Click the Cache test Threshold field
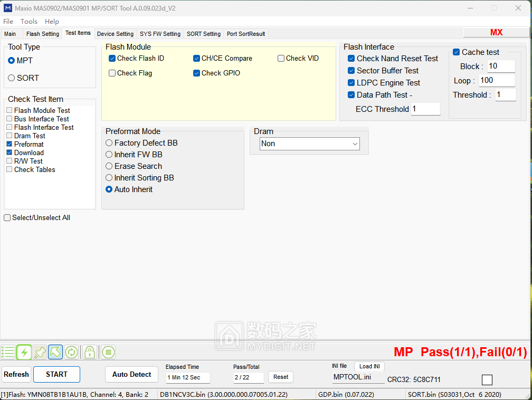Screen dimensions: 532x400 coord(506,94)
